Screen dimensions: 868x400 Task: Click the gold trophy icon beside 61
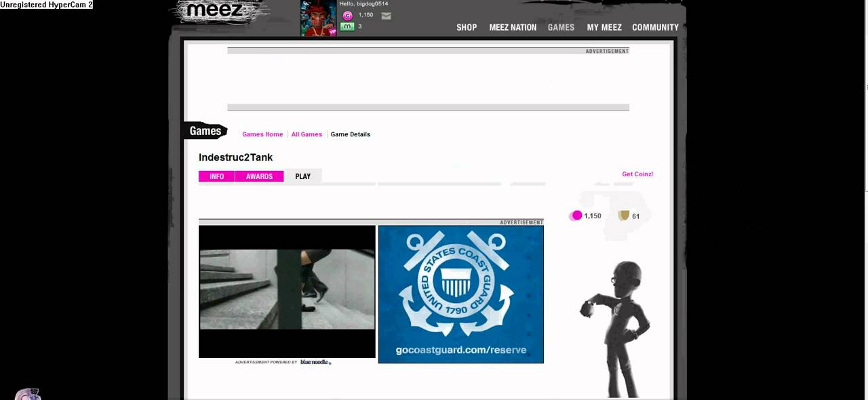(x=624, y=216)
